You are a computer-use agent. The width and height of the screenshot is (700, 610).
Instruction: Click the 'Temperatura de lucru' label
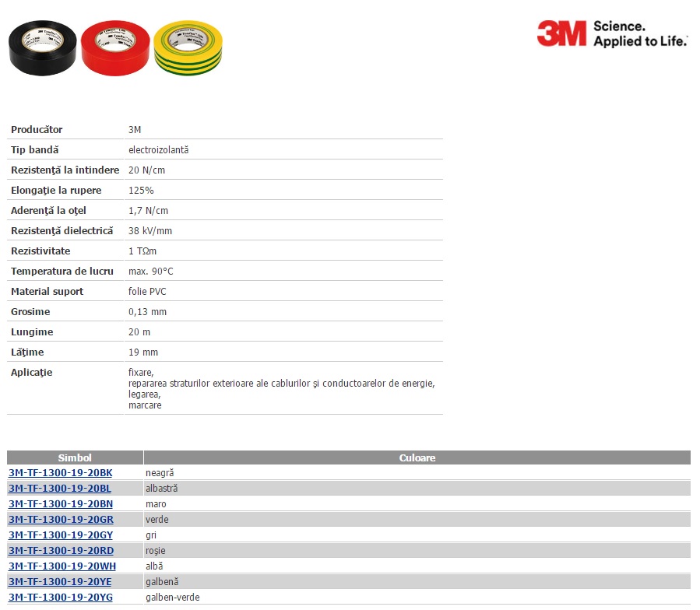pyautogui.click(x=62, y=272)
